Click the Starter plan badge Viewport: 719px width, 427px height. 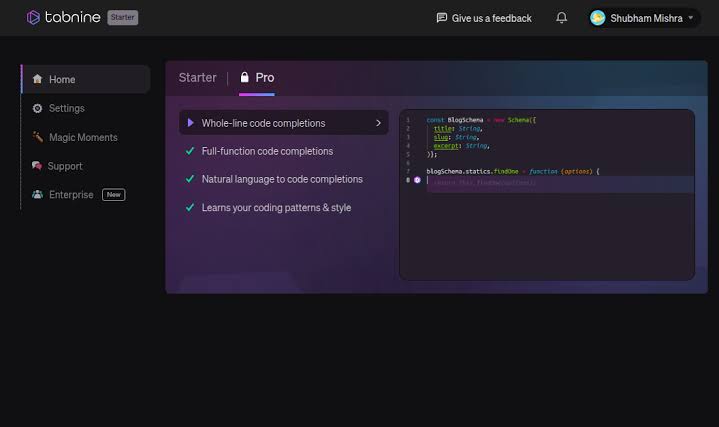[122, 17]
